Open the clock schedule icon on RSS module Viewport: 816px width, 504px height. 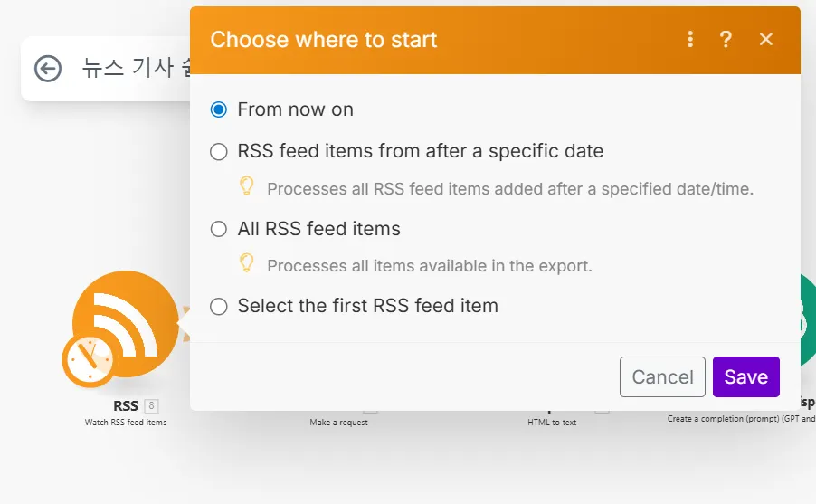click(88, 358)
